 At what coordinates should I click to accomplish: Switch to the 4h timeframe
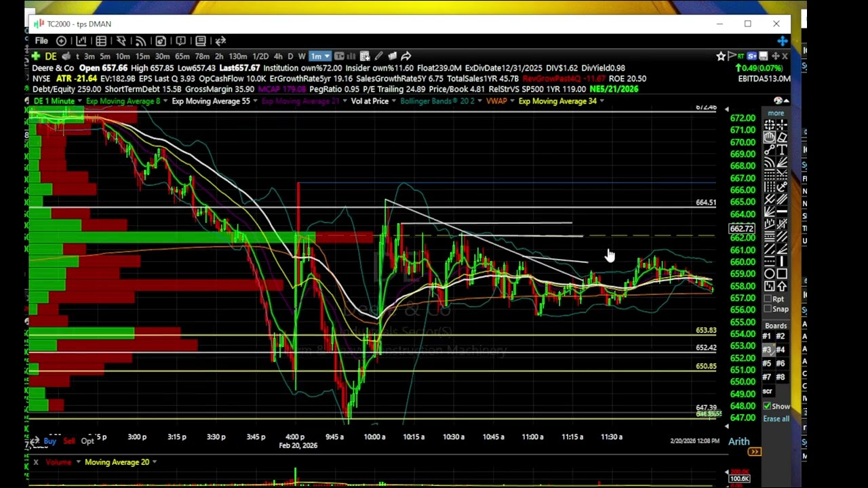click(278, 56)
